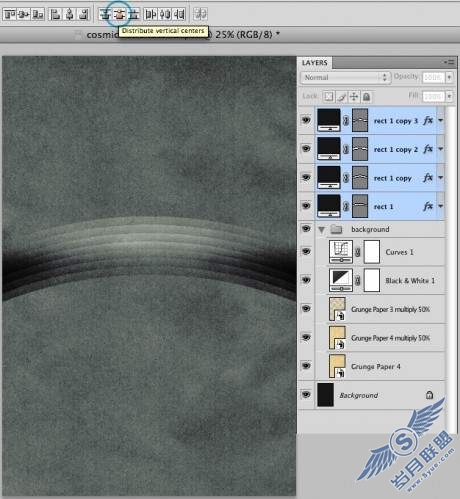Click the Background layer black thumbnail
460x499 pixels.
coord(325,395)
